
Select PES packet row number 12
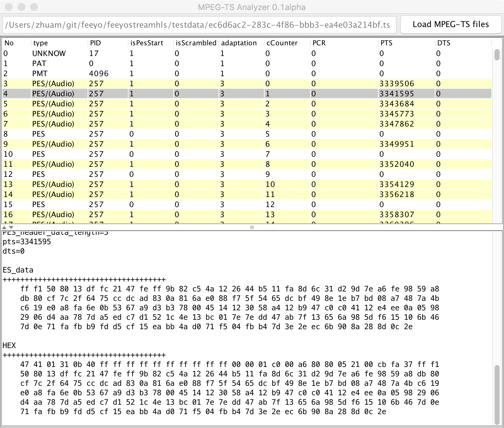point(247,174)
